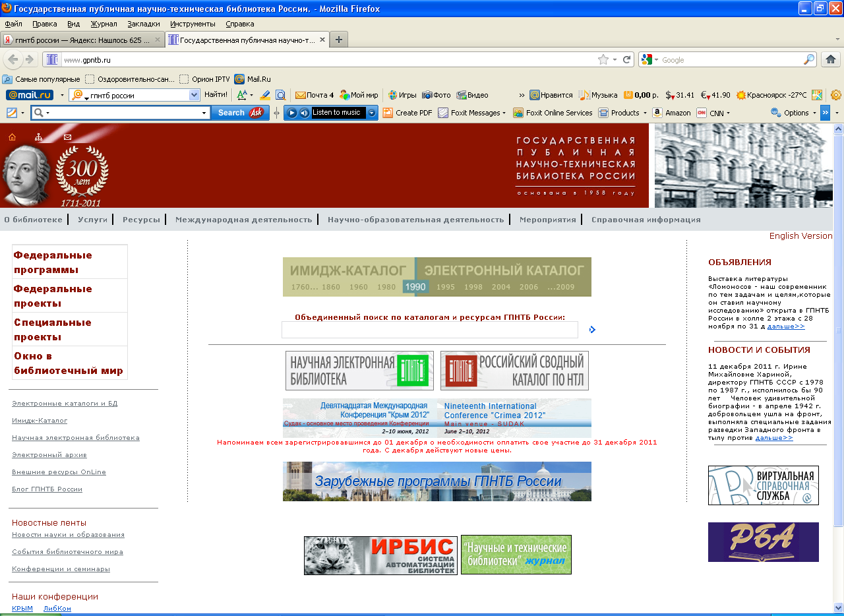Click the envelope contact icon in header
Screen dimensions: 844x616
(x=67, y=137)
